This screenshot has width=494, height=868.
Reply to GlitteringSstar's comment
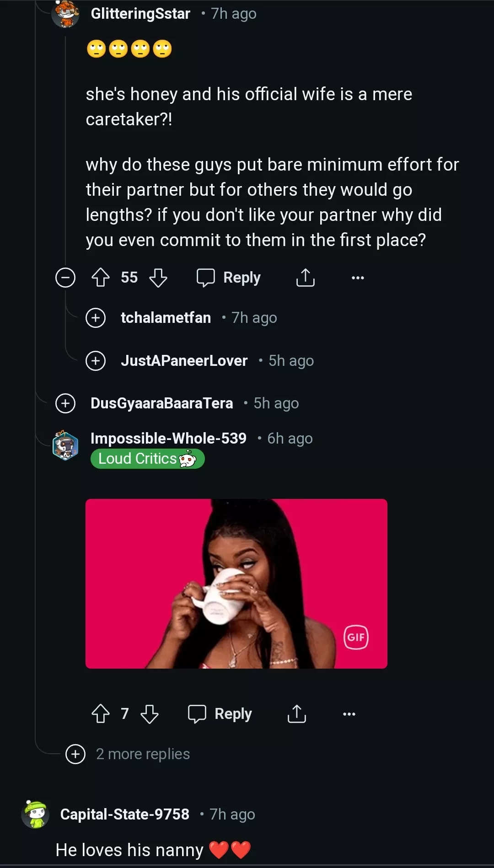tap(229, 277)
